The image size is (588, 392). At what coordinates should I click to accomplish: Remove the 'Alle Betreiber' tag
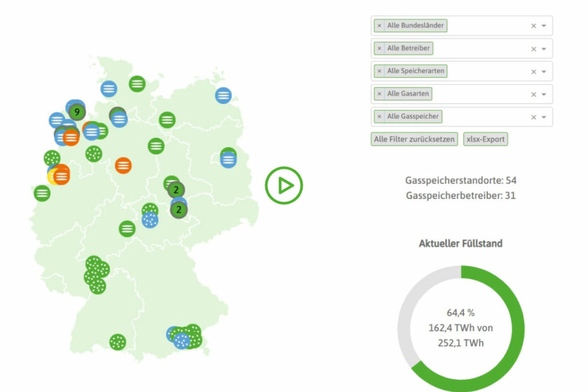click(x=379, y=49)
